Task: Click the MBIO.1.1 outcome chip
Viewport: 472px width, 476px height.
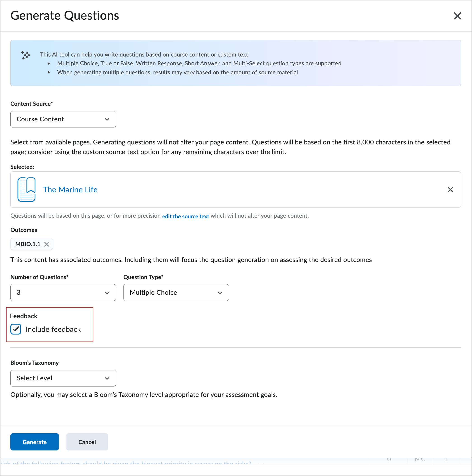Action: [x=28, y=244]
